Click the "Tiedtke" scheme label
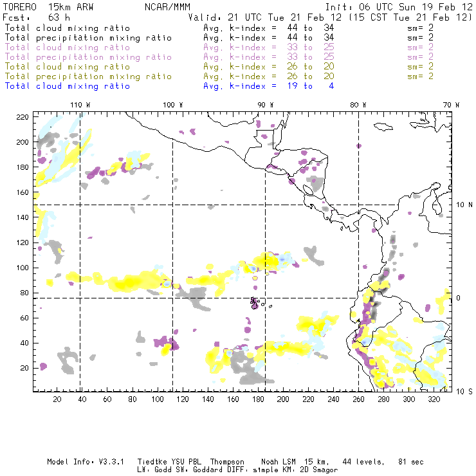 [152, 462]
